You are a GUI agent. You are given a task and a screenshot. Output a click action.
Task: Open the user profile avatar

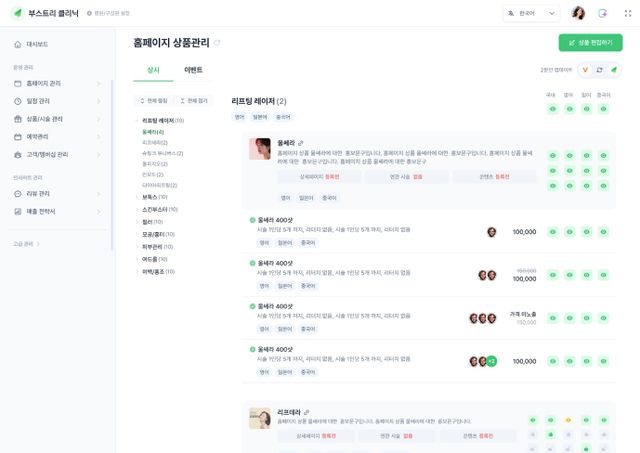[578, 13]
